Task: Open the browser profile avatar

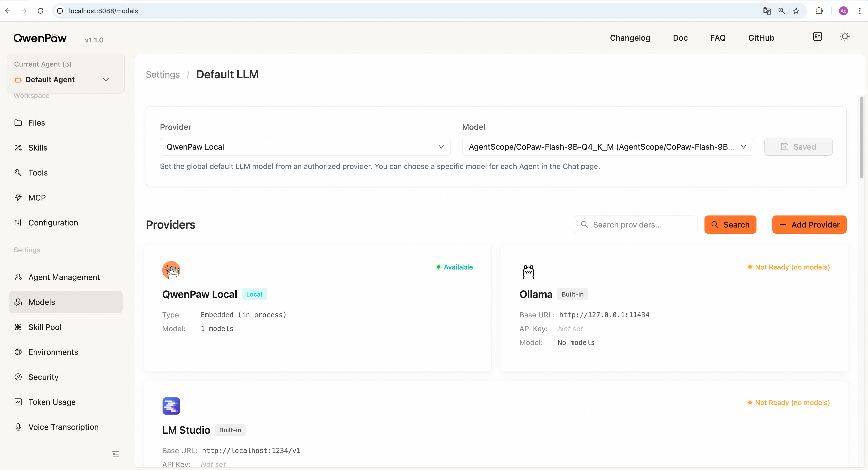Action: tap(843, 11)
